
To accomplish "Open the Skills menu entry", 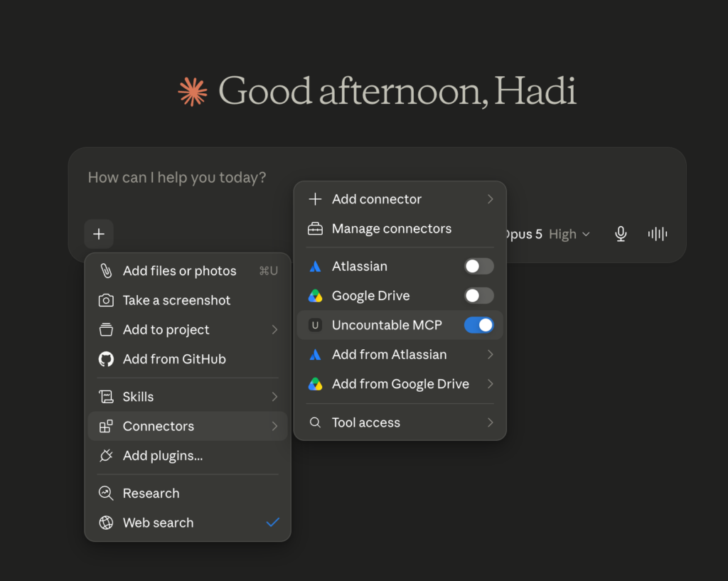I will pyautogui.click(x=188, y=397).
